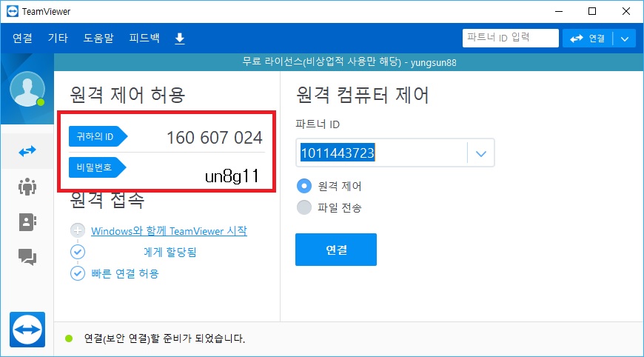Viewport: 644px width, 357px height.
Task: Expand the partner ID history dropdown
Action: click(x=481, y=153)
